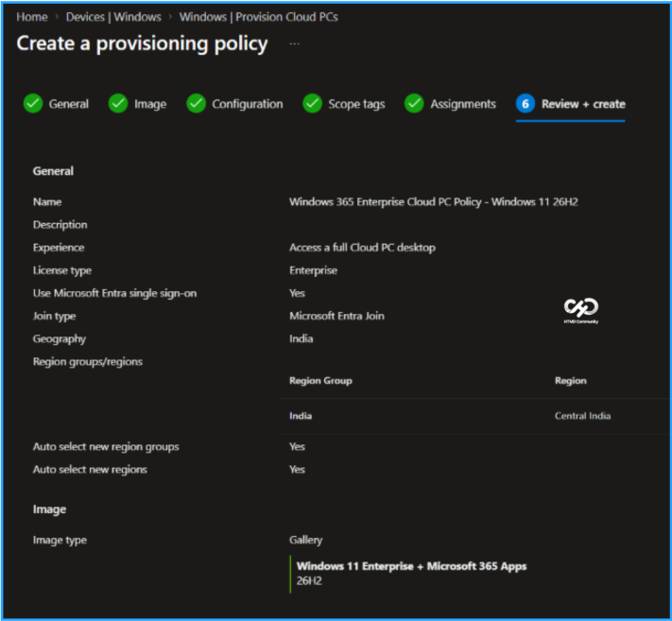Click the Microsoft Entra Join value
The width and height of the screenshot is (672, 621).
click(x=336, y=316)
